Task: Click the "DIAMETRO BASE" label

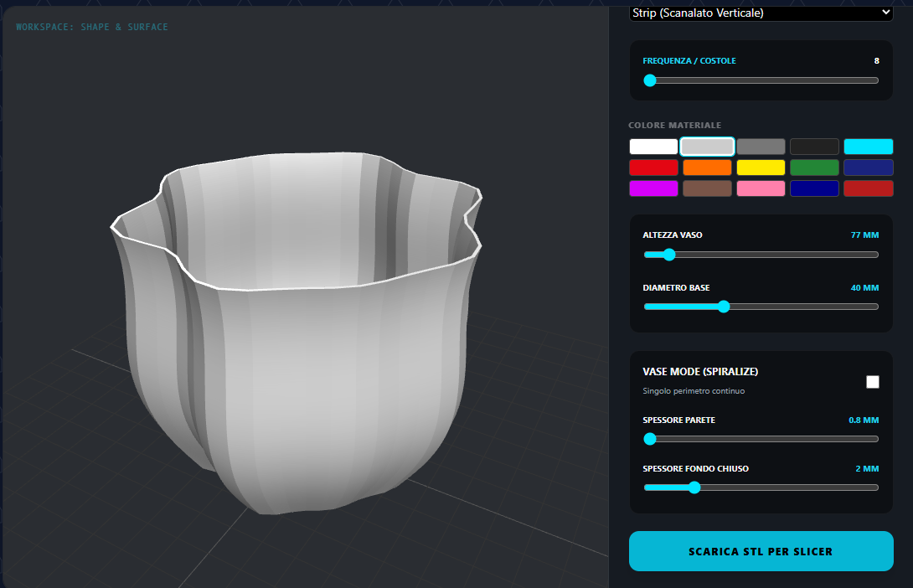Action: (x=676, y=287)
